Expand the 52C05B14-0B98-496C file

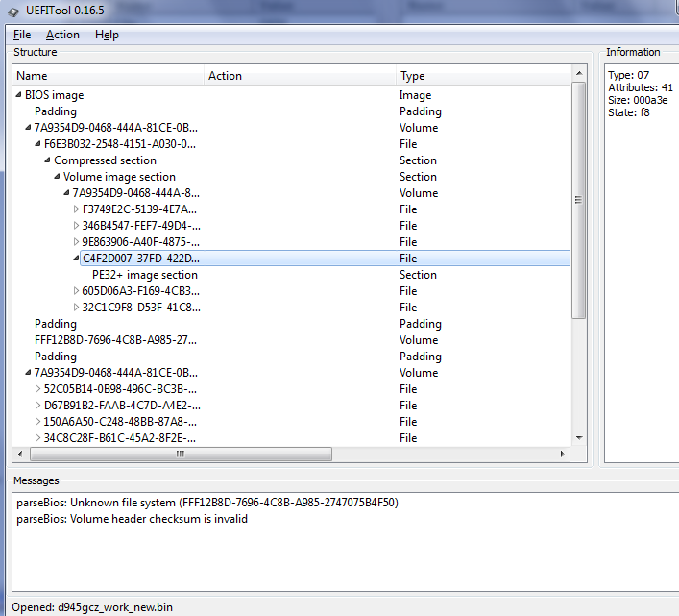pos(38,389)
